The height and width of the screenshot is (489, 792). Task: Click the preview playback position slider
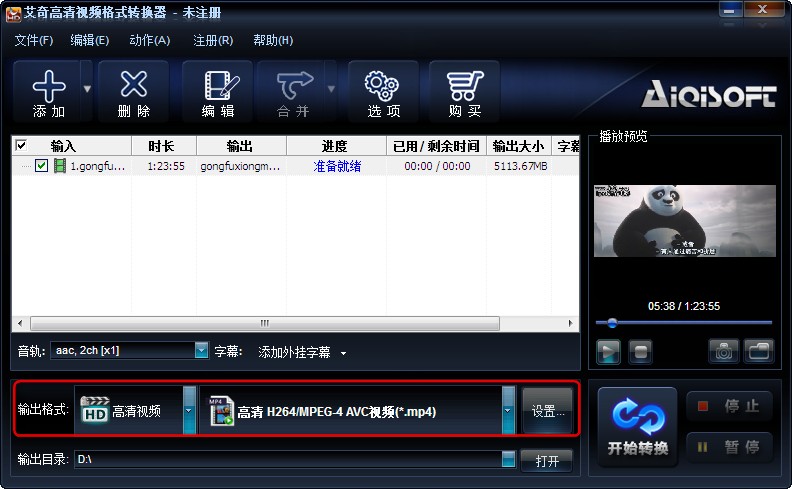click(x=684, y=322)
